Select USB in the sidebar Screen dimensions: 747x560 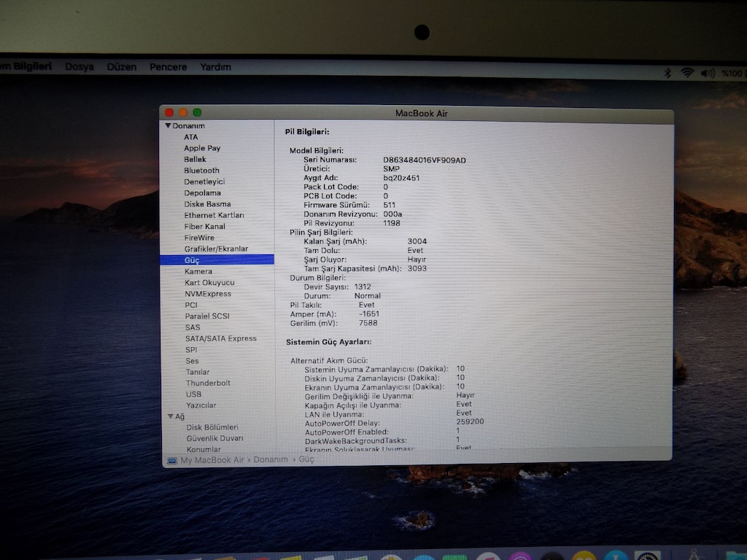(x=194, y=394)
